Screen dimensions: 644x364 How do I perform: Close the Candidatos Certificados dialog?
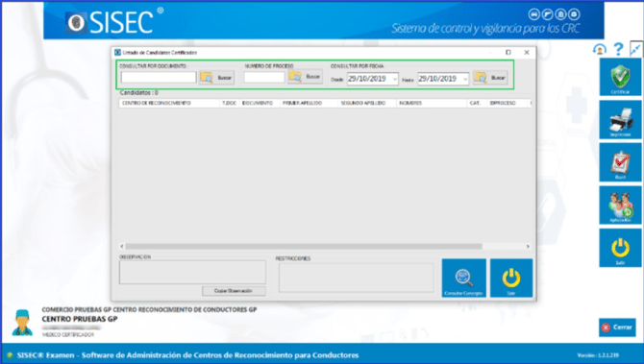(527, 53)
